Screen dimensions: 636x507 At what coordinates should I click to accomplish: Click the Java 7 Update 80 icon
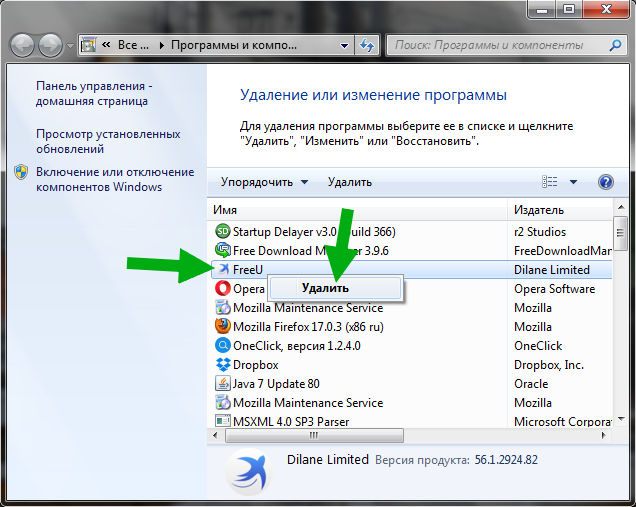[222, 384]
